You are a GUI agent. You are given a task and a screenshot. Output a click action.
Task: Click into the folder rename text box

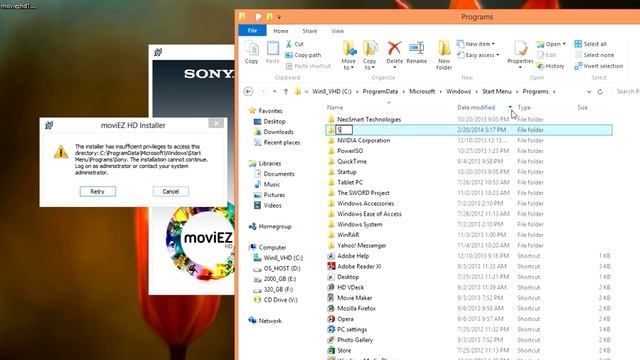[344, 130]
